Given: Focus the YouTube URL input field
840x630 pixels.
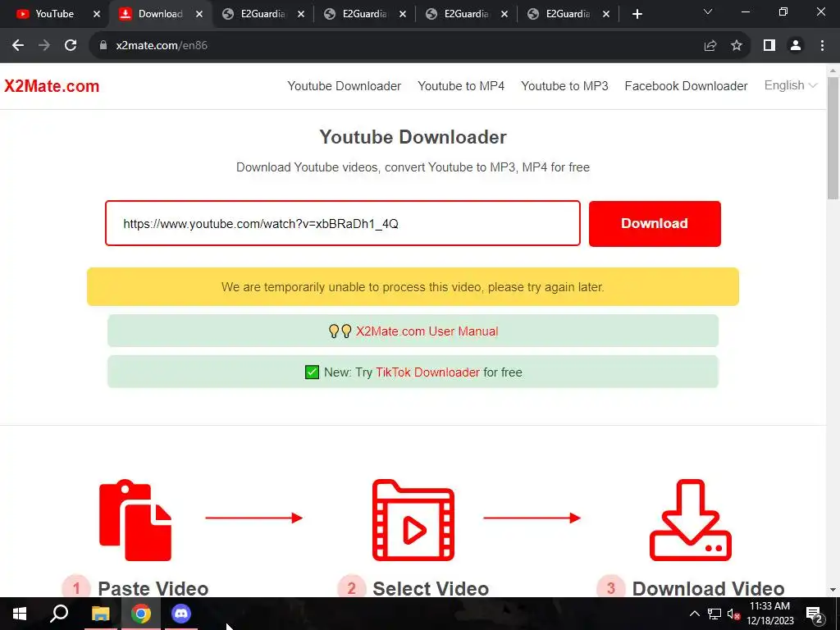Looking at the screenshot, I should [343, 223].
